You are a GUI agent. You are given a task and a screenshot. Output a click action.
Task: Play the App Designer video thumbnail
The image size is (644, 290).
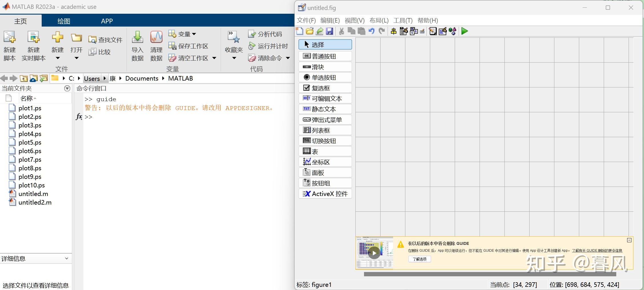click(x=374, y=253)
